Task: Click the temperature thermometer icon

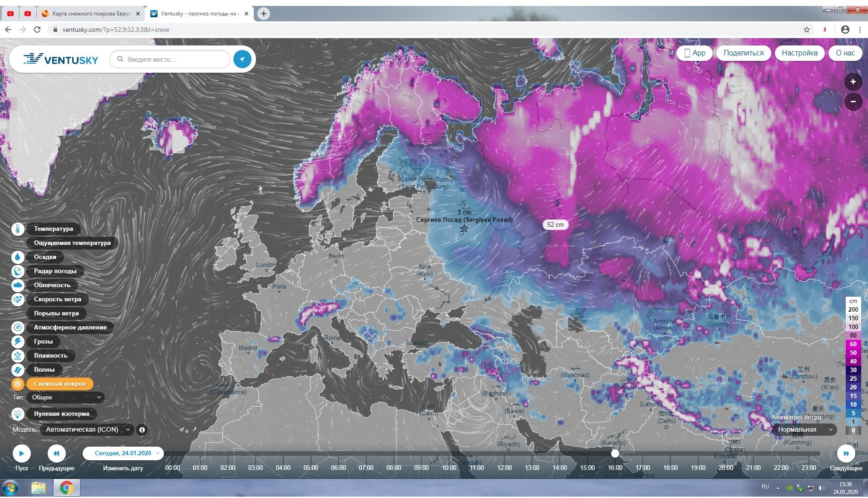Action: pyautogui.click(x=18, y=229)
